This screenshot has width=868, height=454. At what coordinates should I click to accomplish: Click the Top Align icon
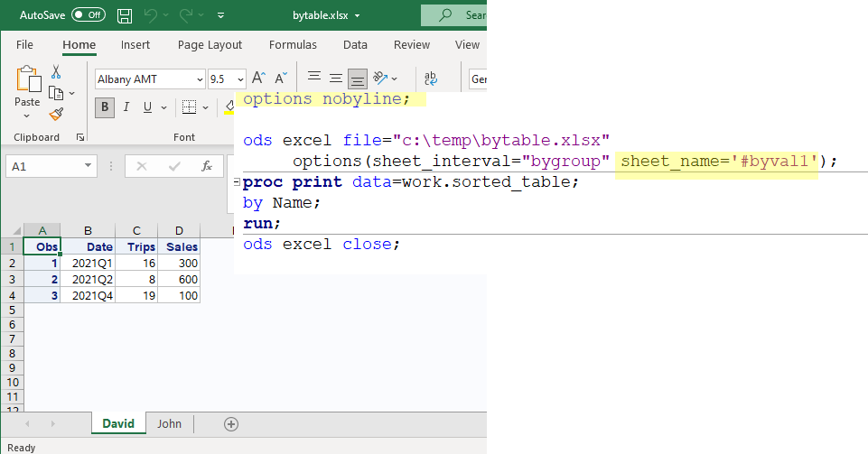pos(313,79)
